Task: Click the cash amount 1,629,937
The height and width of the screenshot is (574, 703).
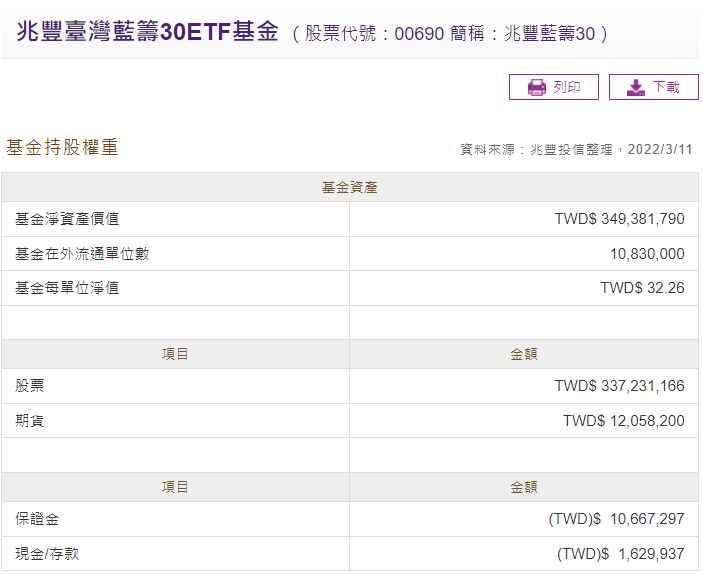Action: (x=651, y=554)
